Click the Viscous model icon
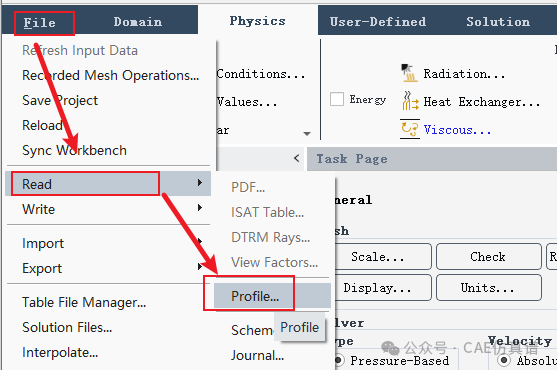This screenshot has width=557, height=370. (x=410, y=129)
